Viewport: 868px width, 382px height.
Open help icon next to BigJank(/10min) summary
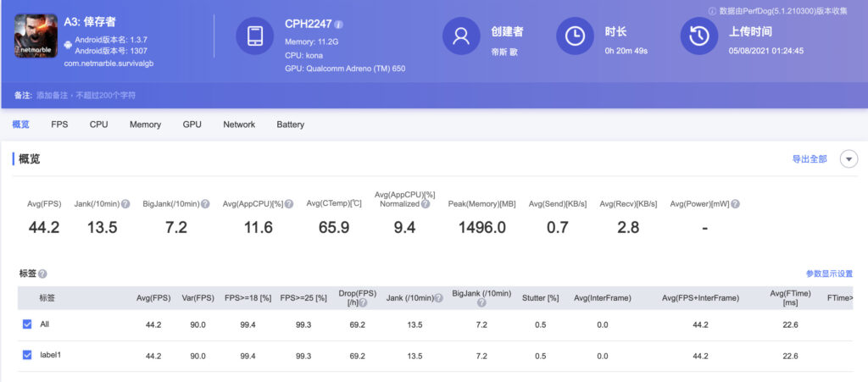tap(205, 204)
